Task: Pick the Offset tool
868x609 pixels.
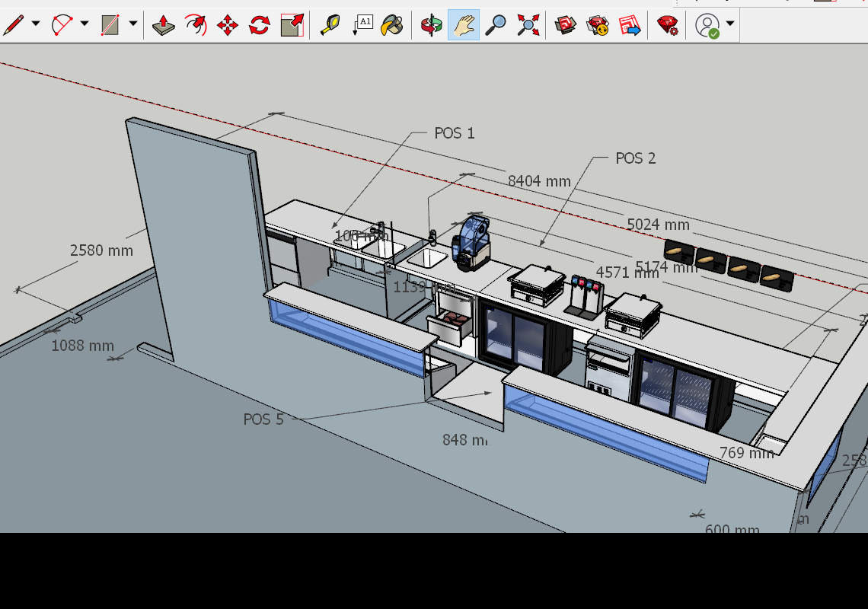Action: pyautogui.click(x=196, y=25)
